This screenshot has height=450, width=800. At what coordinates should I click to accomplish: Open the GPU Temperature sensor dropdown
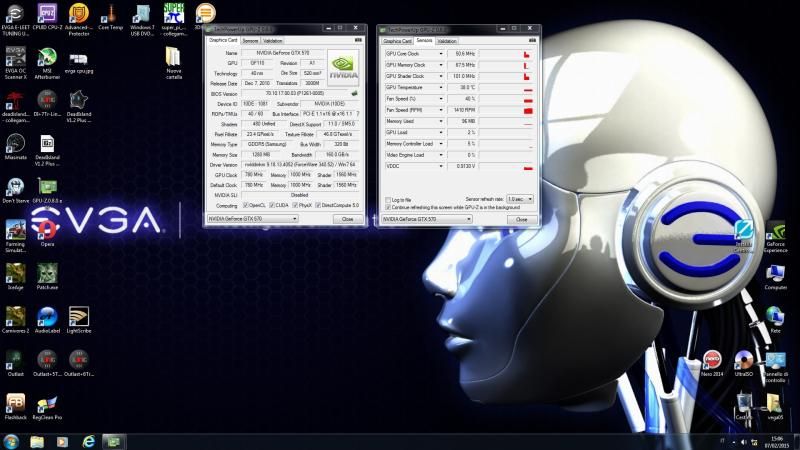click(441, 87)
